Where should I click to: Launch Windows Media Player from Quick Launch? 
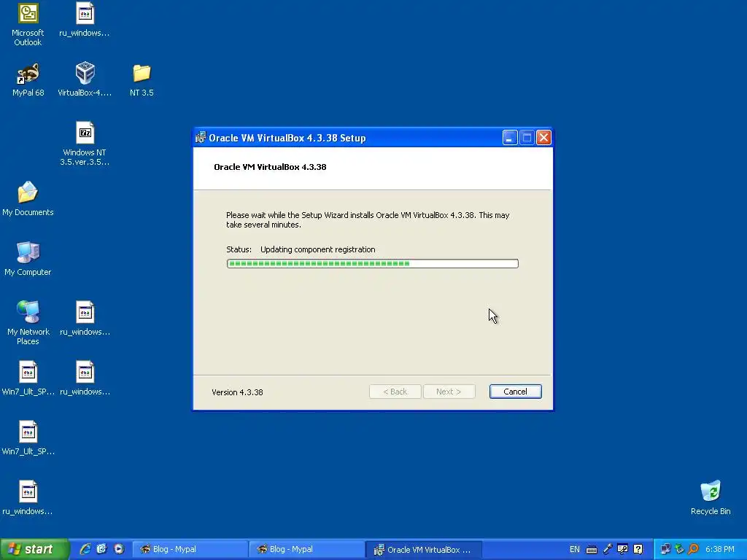(x=119, y=549)
